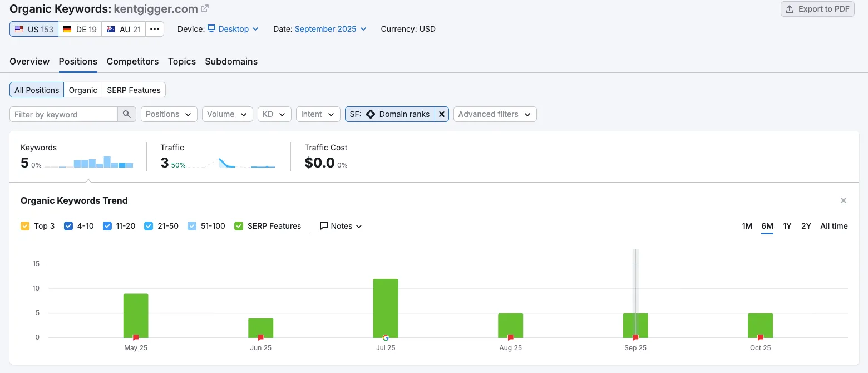
Task: Open the Device Desktop dropdown
Action: 233,29
